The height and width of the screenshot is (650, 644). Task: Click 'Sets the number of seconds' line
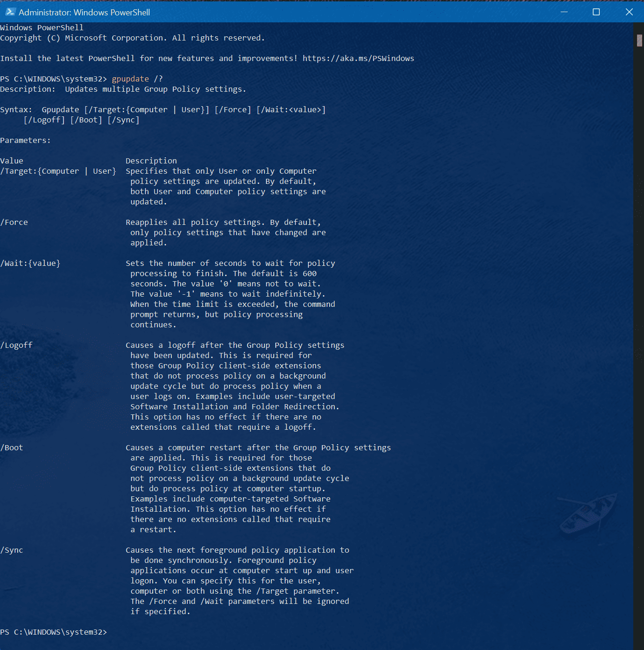click(230, 263)
